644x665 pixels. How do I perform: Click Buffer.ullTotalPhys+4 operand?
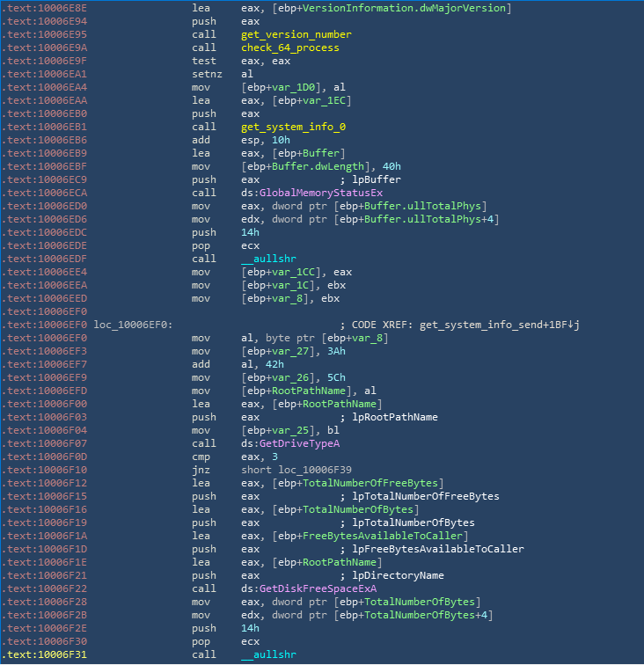[x=429, y=219]
